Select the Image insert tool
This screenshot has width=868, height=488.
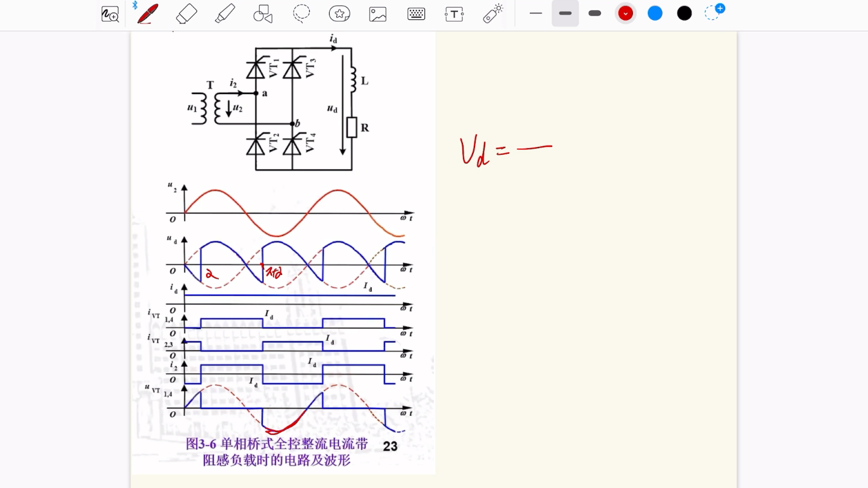click(x=378, y=14)
